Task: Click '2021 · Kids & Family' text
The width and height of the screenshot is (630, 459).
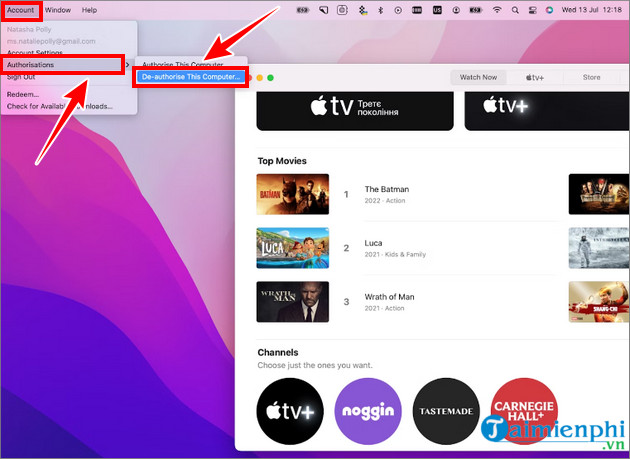Action: (x=395, y=254)
